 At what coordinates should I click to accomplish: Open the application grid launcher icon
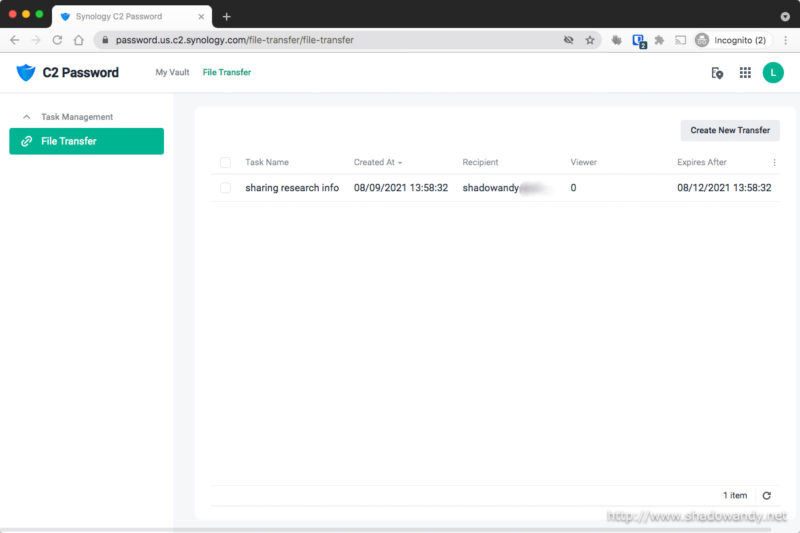point(745,73)
